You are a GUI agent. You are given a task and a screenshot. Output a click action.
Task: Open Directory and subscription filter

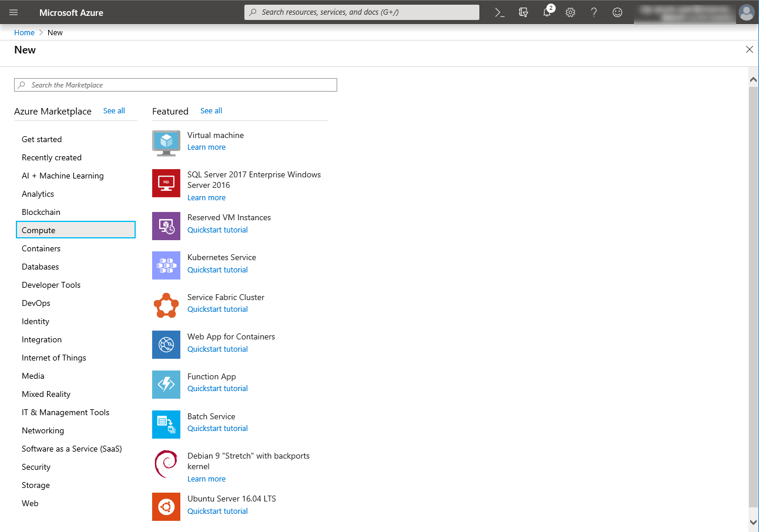coord(523,12)
